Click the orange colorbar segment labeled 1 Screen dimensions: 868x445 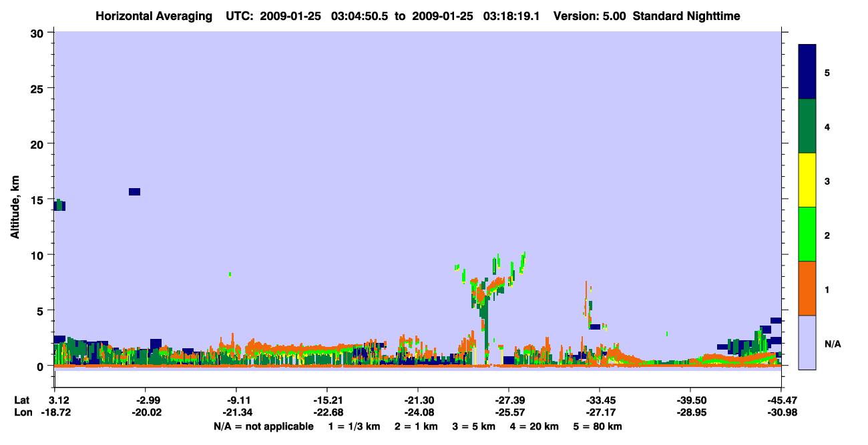(807, 288)
